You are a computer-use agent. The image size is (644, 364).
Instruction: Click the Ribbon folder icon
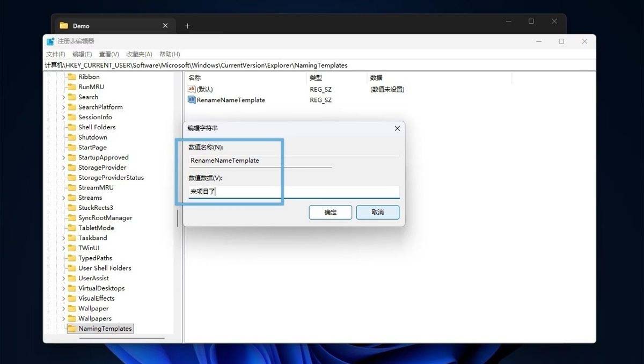coord(71,77)
